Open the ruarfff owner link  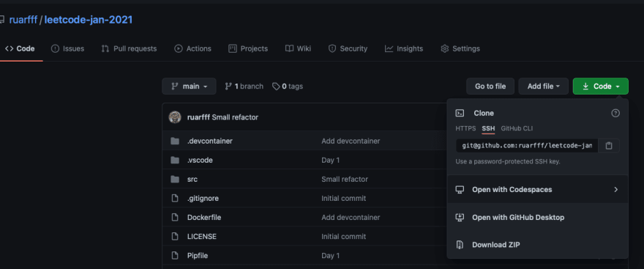(23, 19)
